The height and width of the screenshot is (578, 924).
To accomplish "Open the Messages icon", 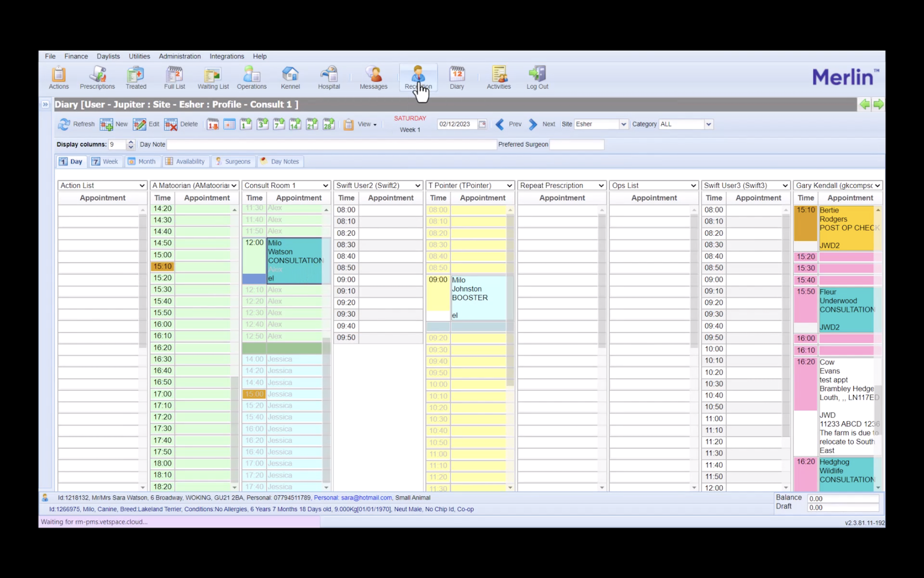I will click(373, 78).
